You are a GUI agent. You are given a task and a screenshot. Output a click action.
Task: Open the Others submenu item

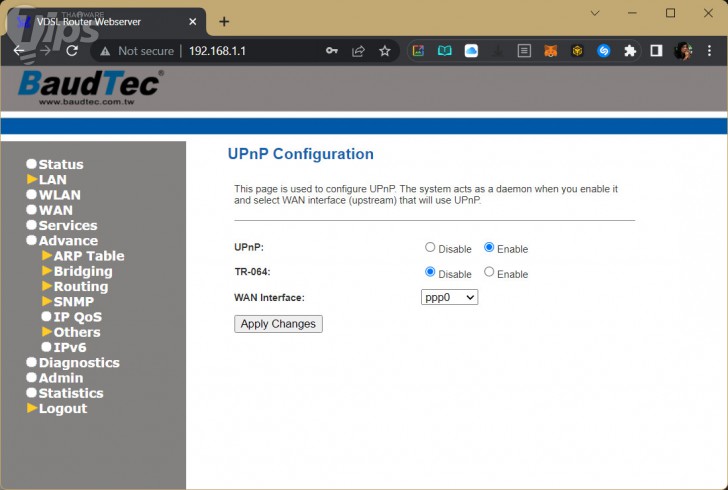77,333
